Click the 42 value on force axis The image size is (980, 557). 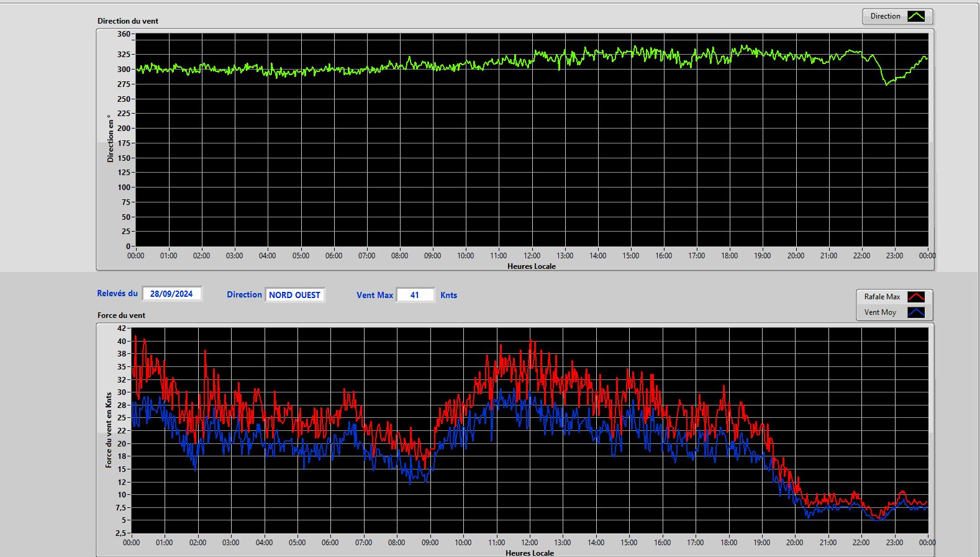point(122,328)
